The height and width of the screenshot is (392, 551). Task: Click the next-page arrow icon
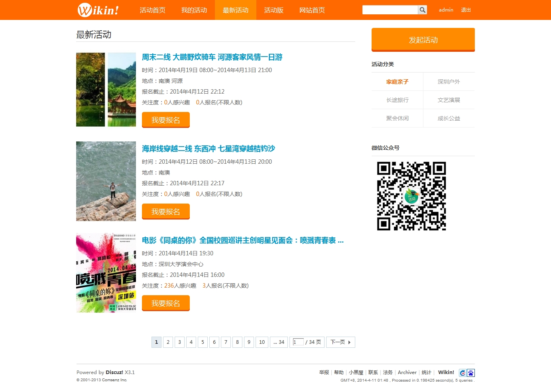[348, 342]
